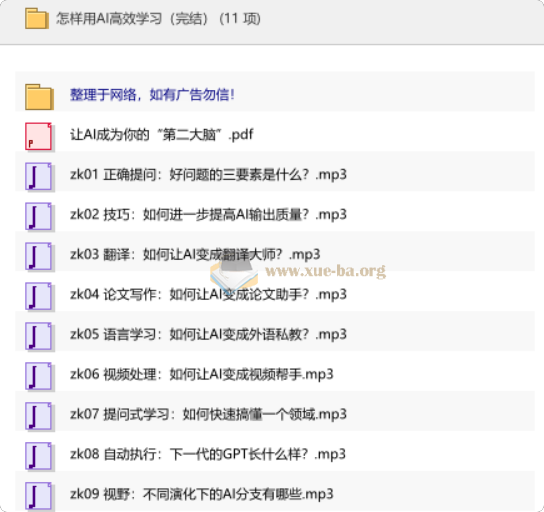Open 让AI成为你的"第二大脑".pdf file name

point(162,135)
